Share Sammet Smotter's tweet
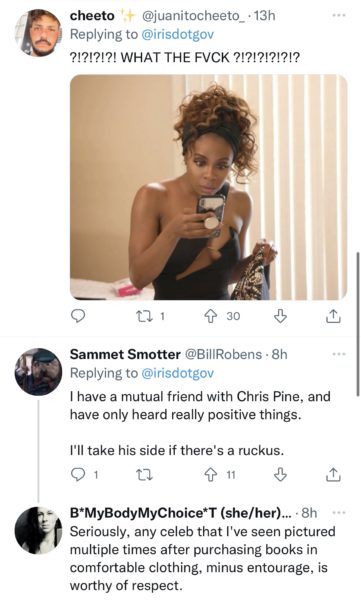Image resolution: width=361 pixels, height=600 pixels. [x=333, y=475]
